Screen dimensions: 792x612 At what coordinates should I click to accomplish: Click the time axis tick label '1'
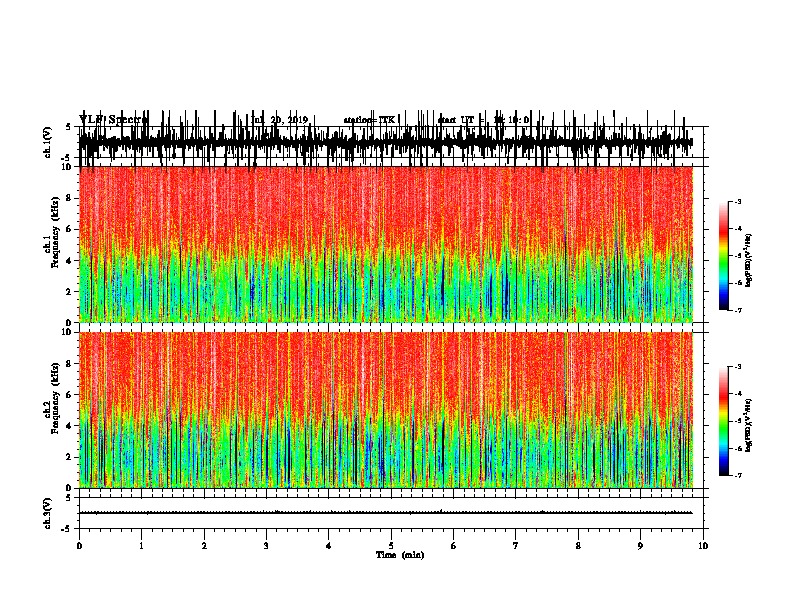coord(142,546)
